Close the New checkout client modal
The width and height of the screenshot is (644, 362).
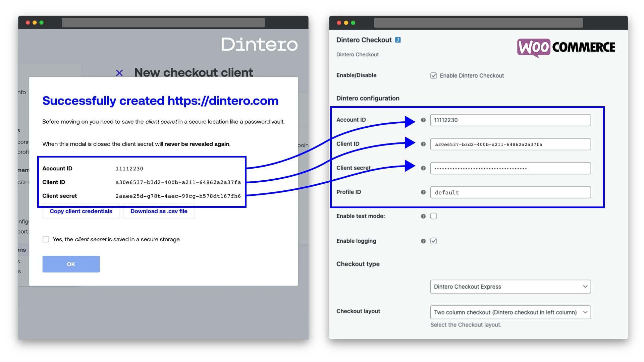coord(119,72)
